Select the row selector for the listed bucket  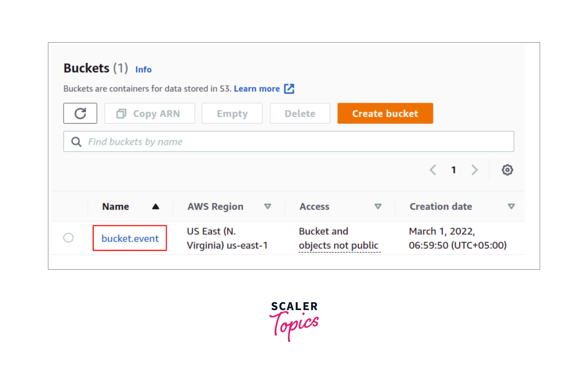pyautogui.click(x=69, y=238)
